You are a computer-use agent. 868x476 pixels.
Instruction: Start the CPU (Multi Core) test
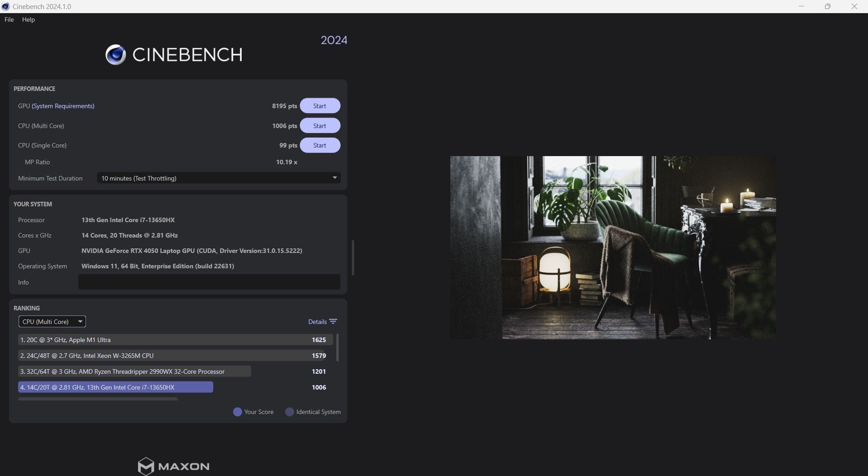click(320, 126)
